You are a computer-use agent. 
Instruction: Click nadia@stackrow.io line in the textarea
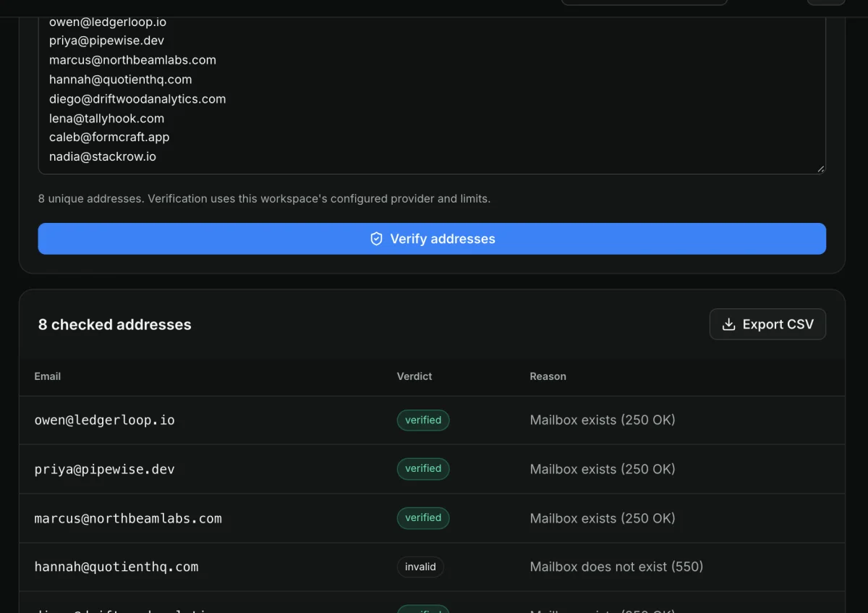pyautogui.click(x=103, y=156)
